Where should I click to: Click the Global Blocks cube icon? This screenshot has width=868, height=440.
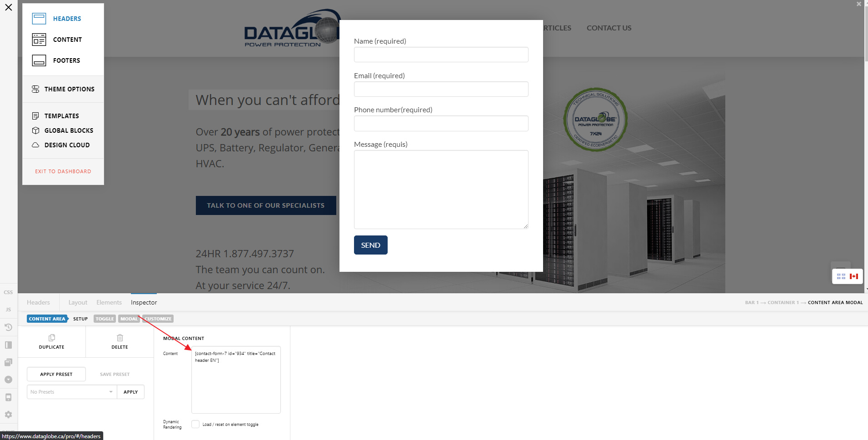tap(35, 130)
